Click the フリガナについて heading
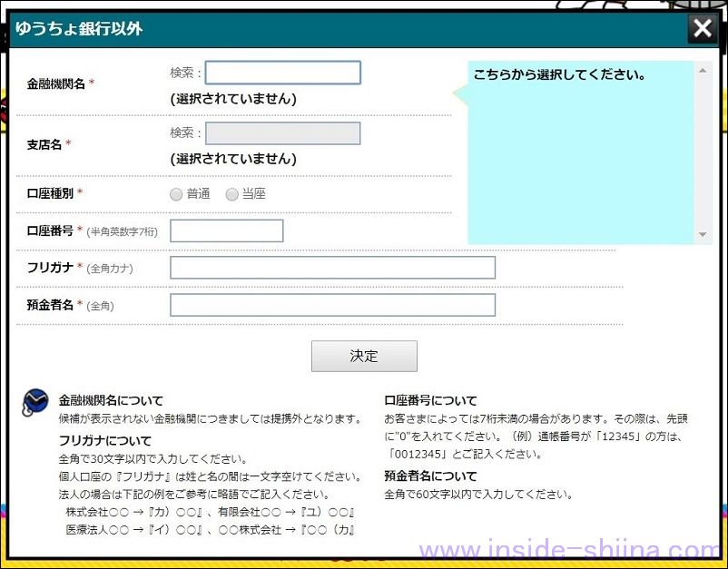728x569 pixels. (x=105, y=440)
